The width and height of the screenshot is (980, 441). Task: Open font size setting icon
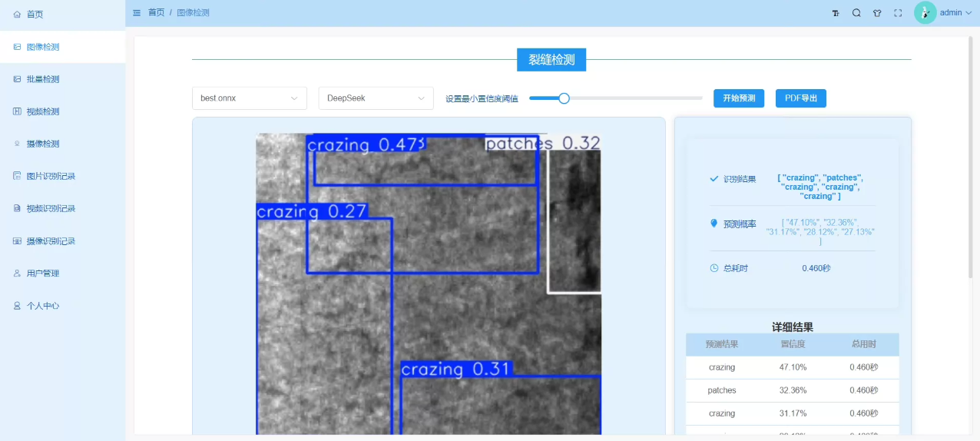click(836, 13)
